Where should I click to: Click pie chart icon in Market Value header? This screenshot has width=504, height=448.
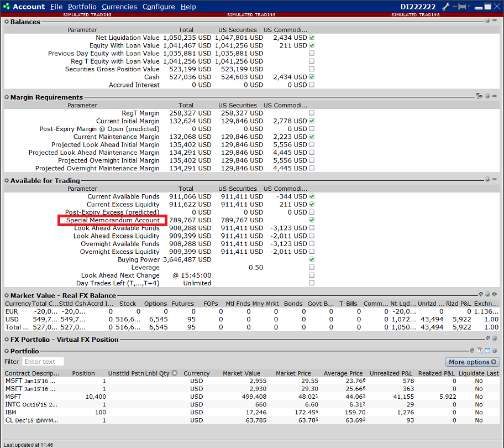coord(481,294)
